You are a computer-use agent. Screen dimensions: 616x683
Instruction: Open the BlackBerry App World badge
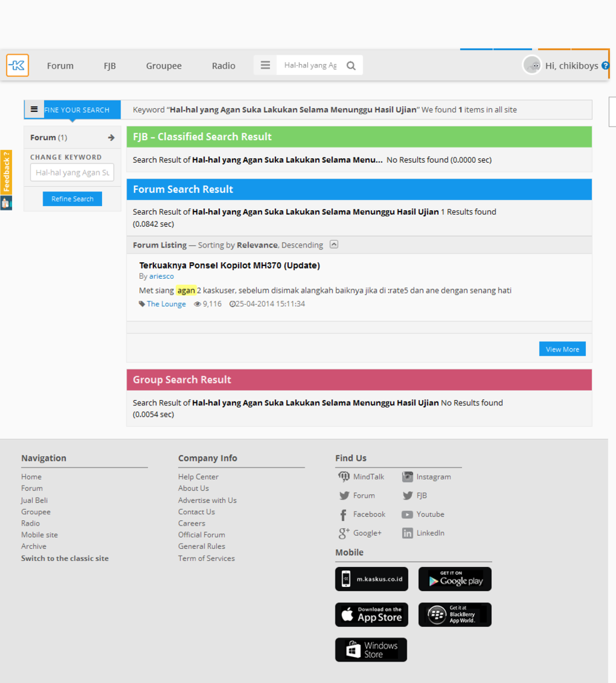click(455, 614)
